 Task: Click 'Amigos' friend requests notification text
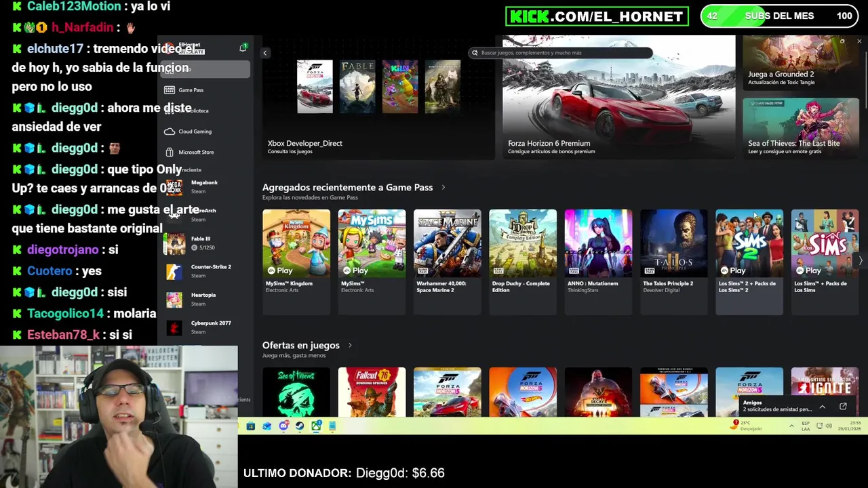(x=777, y=406)
